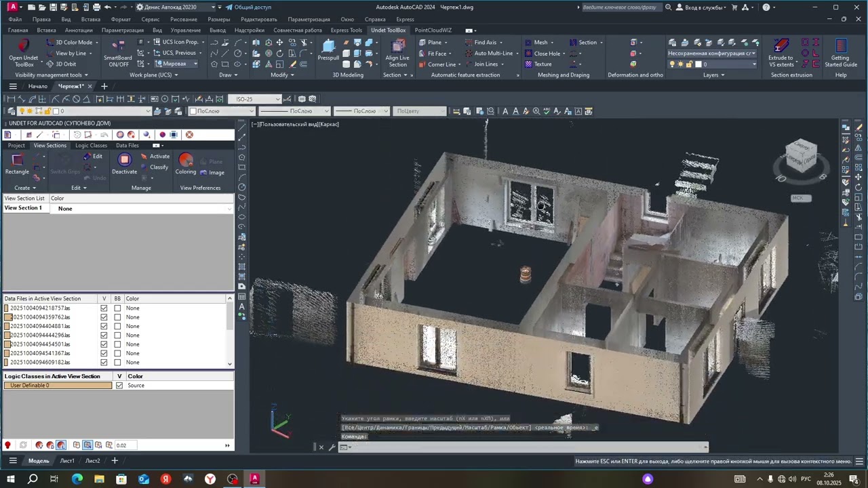Click the SmartBoard ON/OFF icon
Viewport: 868px width, 488px height.
118,53
